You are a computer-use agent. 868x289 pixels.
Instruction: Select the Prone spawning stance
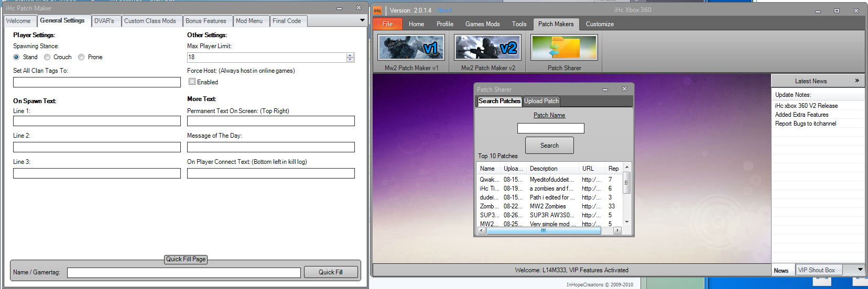(81, 57)
